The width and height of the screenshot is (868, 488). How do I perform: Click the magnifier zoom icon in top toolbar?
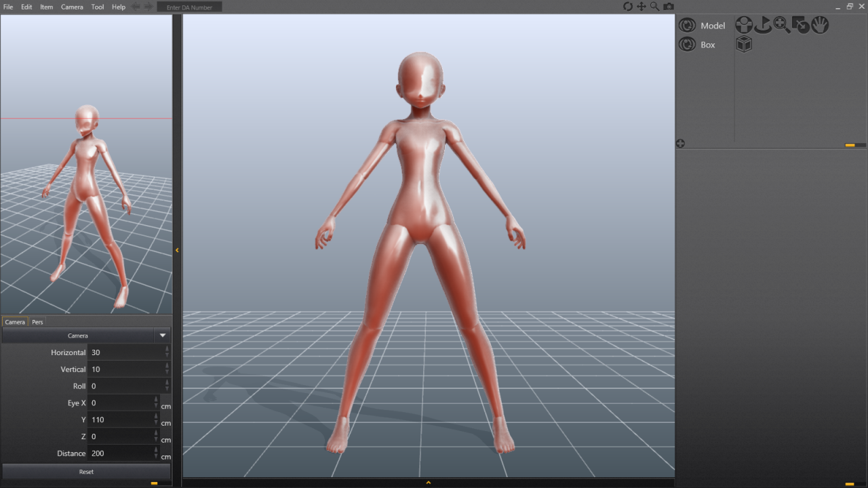coord(655,6)
